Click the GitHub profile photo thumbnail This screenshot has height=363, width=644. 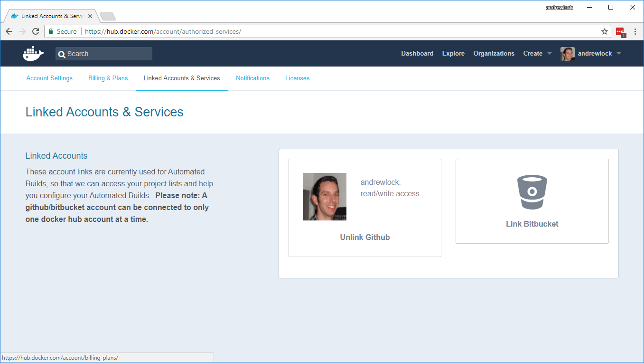coord(325,197)
